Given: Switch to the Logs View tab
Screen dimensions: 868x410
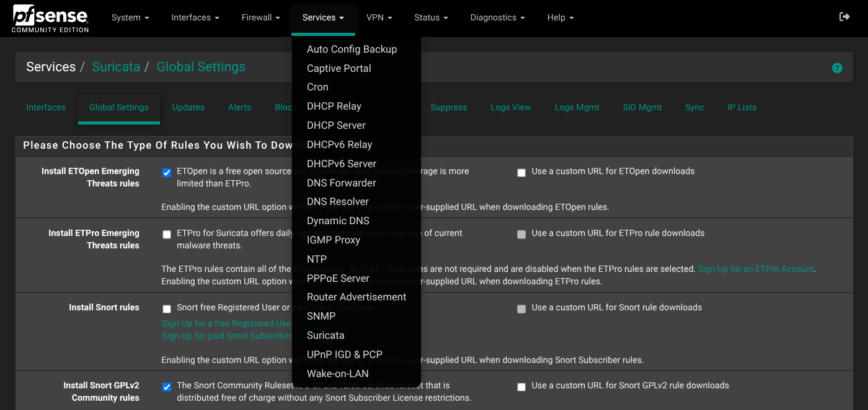Looking at the screenshot, I should click(x=511, y=107).
